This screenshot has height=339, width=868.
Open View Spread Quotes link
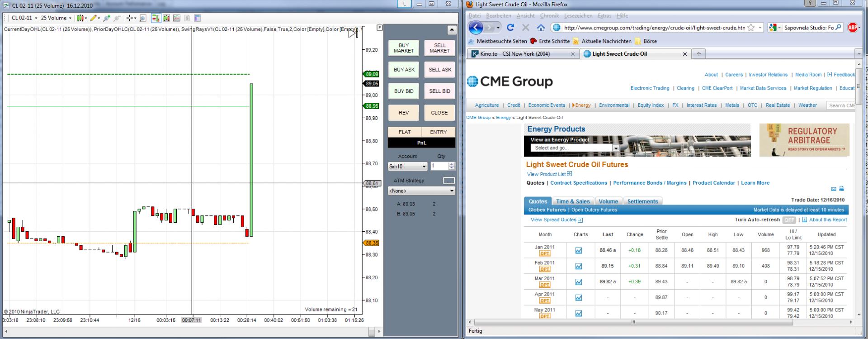coord(557,220)
